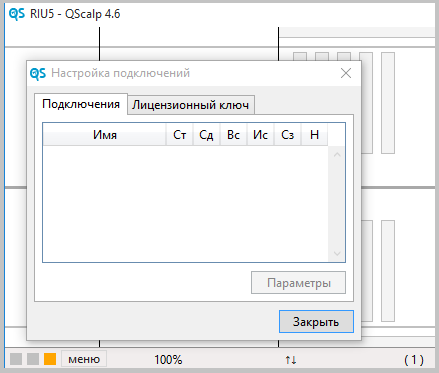Click the orange status square
The width and height of the screenshot is (439, 373).
50,359
